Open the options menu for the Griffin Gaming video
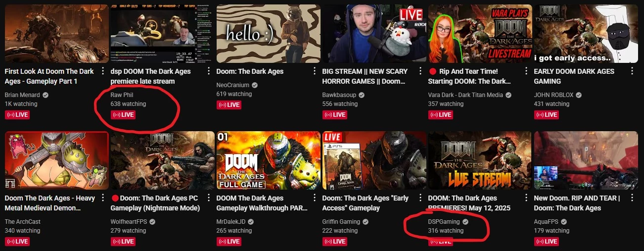The image size is (644, 251). pyautogui.click(x=420, y=198)
